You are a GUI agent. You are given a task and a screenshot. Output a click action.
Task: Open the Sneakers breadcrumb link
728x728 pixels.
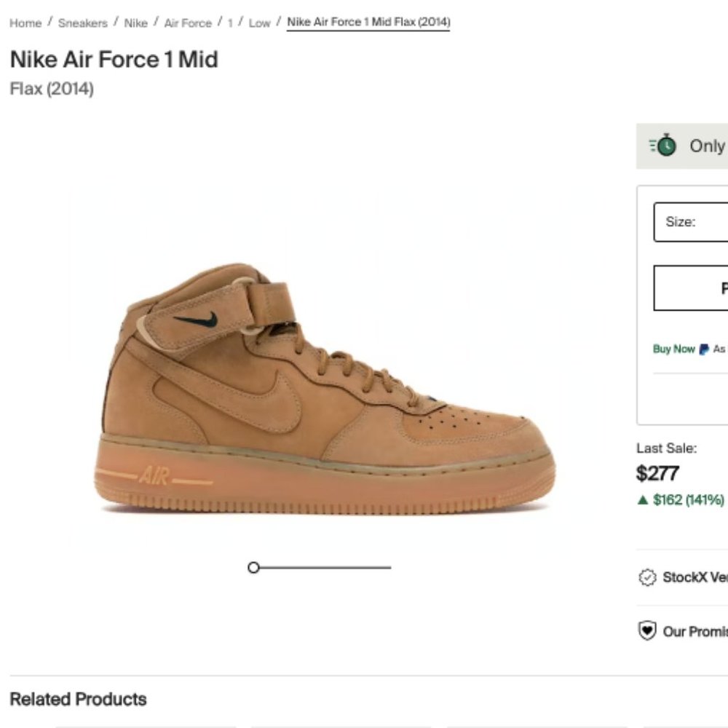[82, 23]
